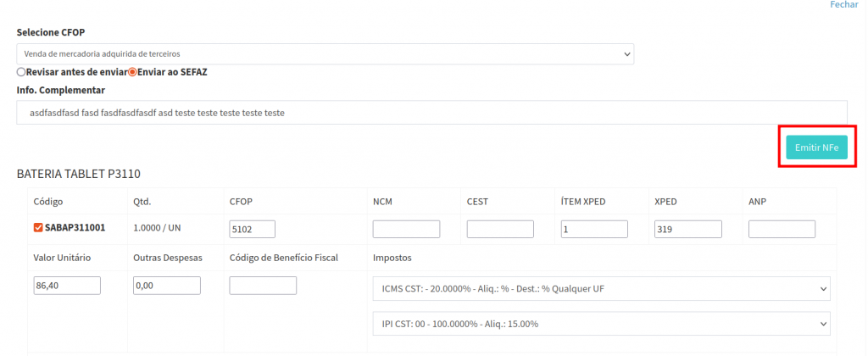Expand the IPI CST tax dropdown
The height and width of the screenshot is (356, 868).
[x=601, y=324]
